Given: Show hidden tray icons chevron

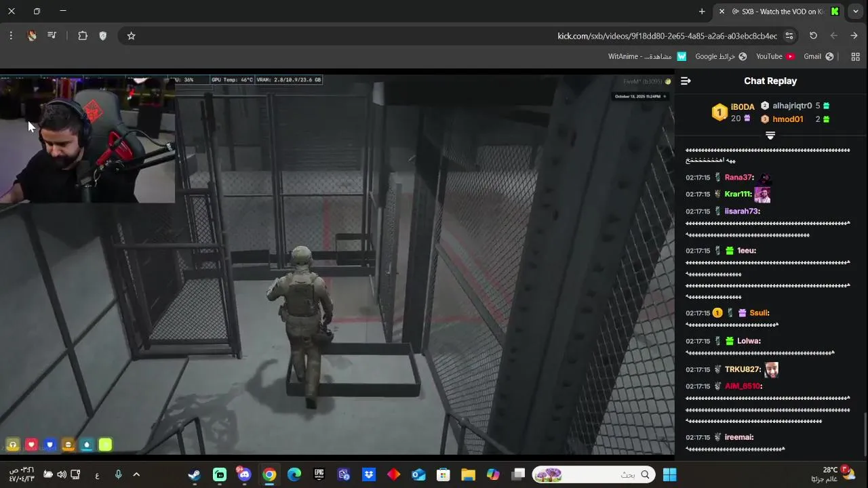Looking at the screenshot, I should (136, 474).
